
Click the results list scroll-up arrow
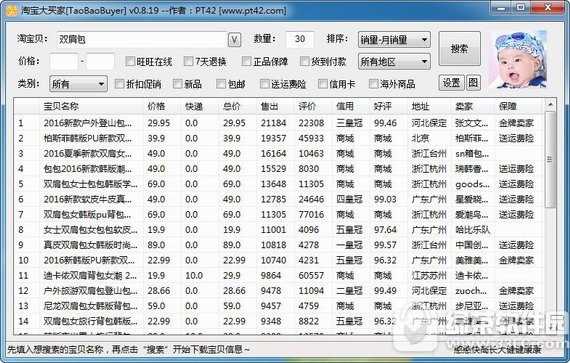pyautogui.click(x=550, y=105)
